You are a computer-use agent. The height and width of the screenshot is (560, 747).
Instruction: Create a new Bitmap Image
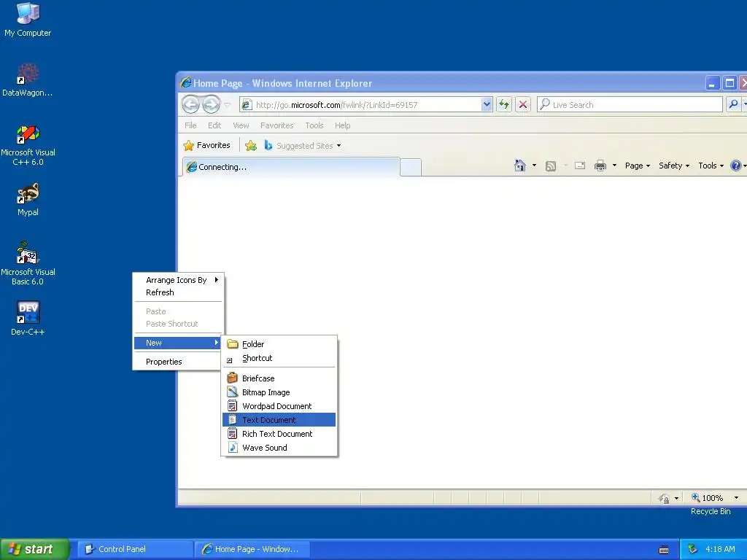tap(279, 392)
